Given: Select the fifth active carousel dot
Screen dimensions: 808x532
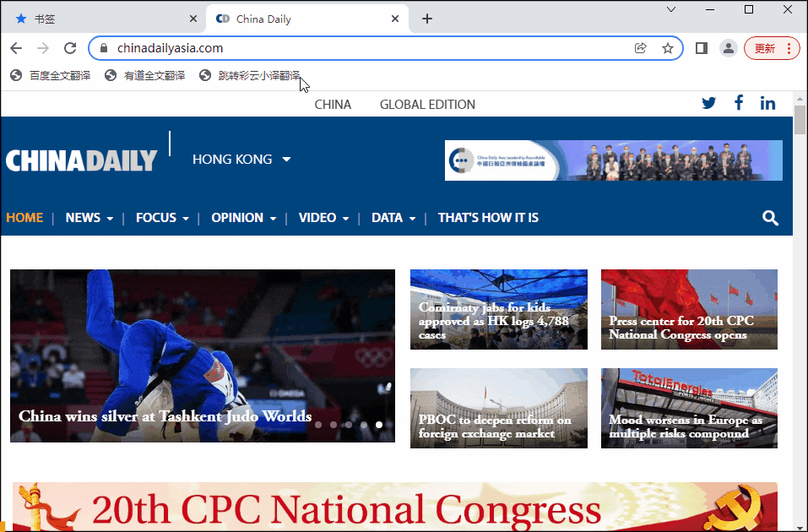Looking at the screenshot, I should pyautogui.click(x=379, y=425).
